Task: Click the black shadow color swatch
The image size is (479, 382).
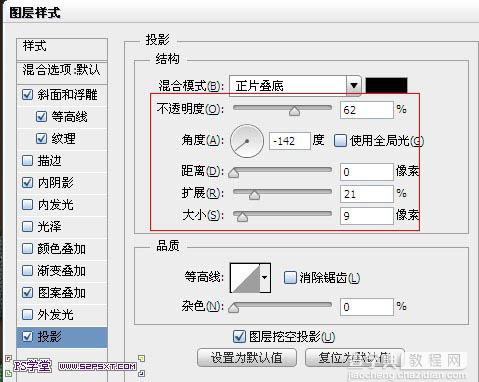Action: pos(386,85)
